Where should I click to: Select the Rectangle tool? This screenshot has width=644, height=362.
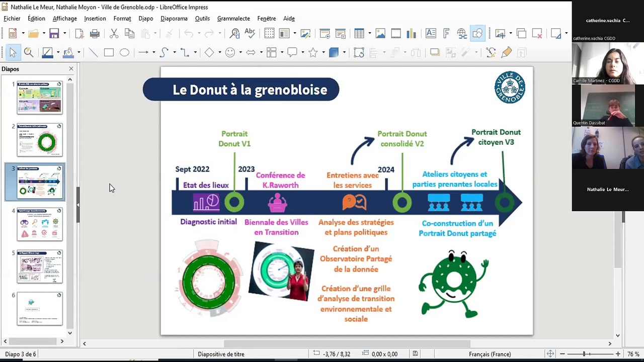(109, 52)
